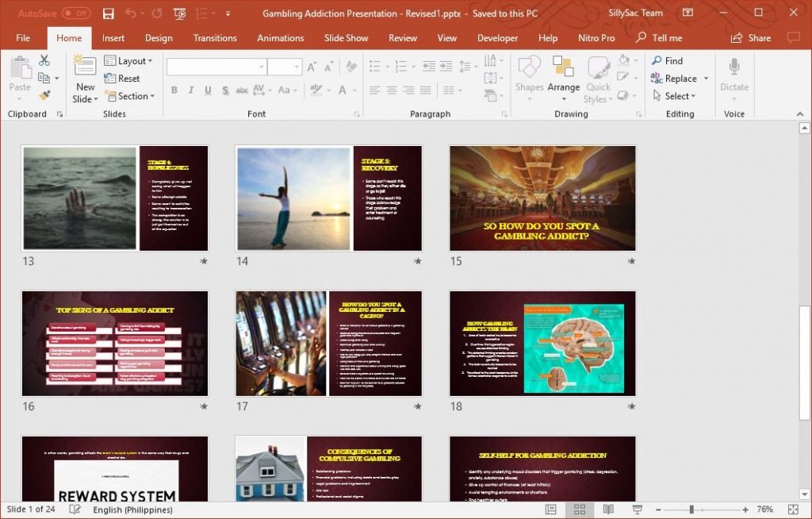This screenshot has height=519, width=812.
Task: Switch to the Design ribbon tab
Action: coord(159,37)
